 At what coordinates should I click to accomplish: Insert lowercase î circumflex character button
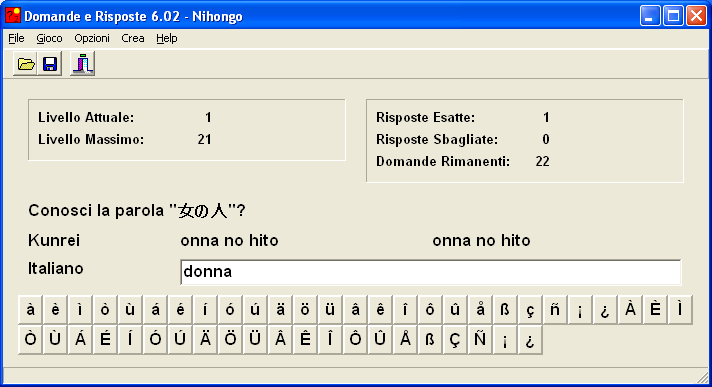(405, 310)
